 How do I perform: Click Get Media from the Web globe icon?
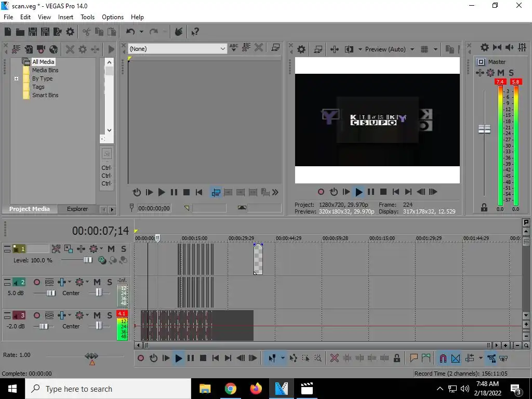pos(54,49)
